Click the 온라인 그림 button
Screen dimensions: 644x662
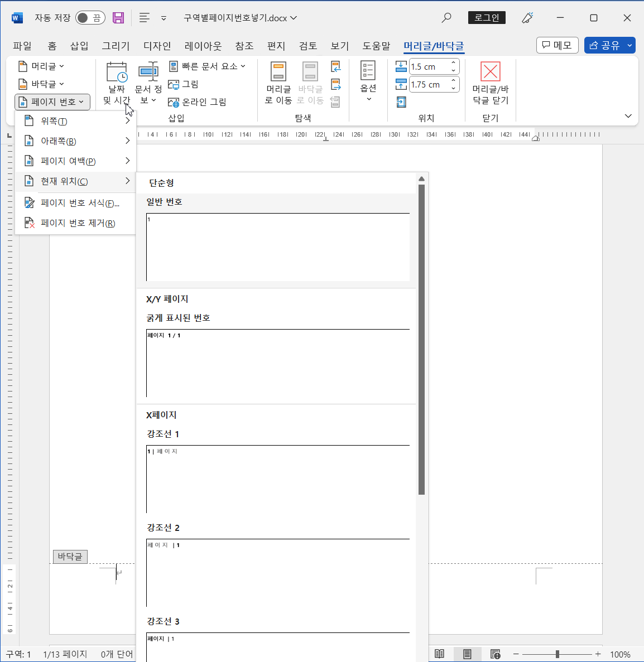point(197,102)
